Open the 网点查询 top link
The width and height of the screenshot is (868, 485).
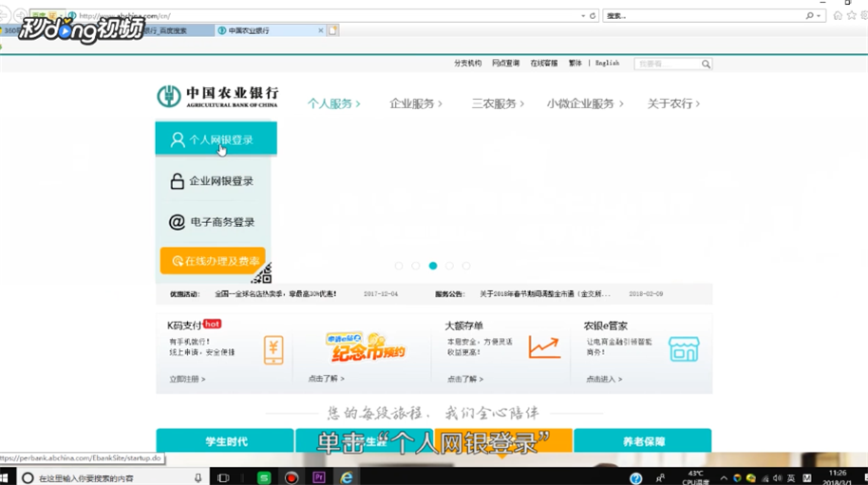pos(505,63)
